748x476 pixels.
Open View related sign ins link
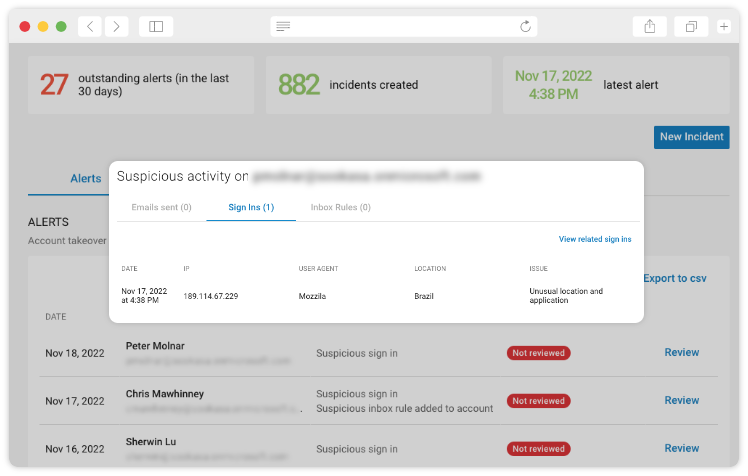pos(594,240)
